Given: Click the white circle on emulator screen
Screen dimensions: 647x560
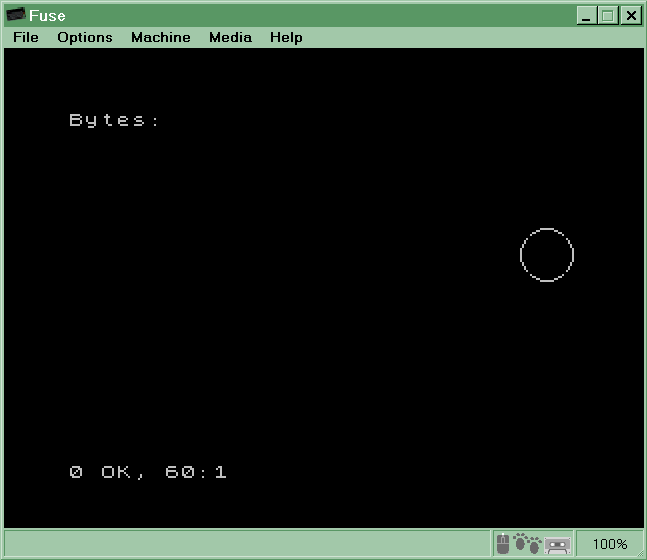Looking at the screenshot, I should click(x=547, y=255).
